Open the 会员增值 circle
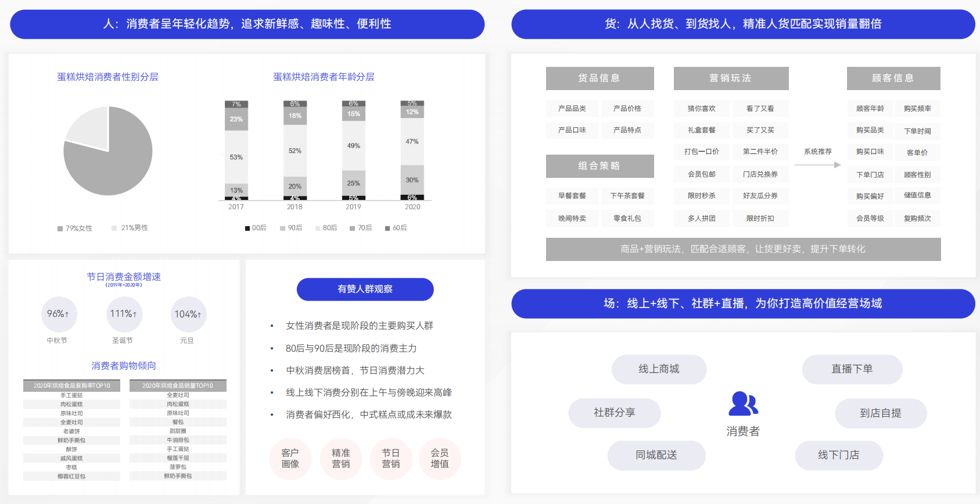 point(440,459)
